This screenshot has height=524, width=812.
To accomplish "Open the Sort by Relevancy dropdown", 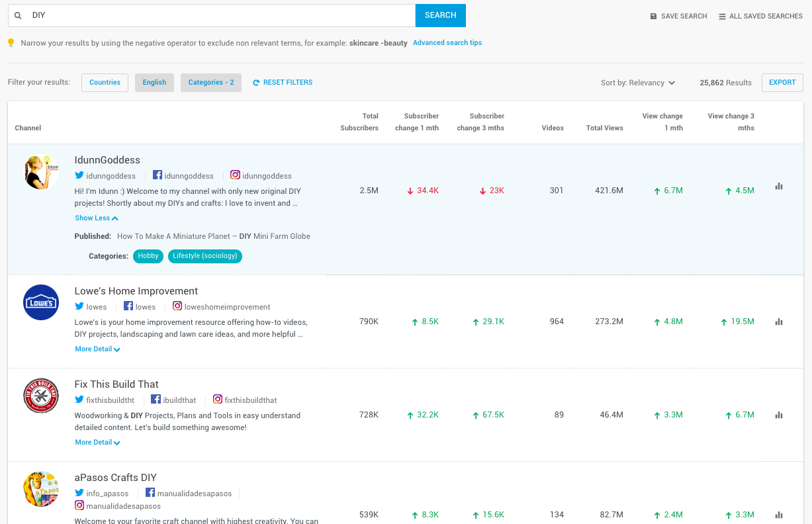I will tap(638, 82).
